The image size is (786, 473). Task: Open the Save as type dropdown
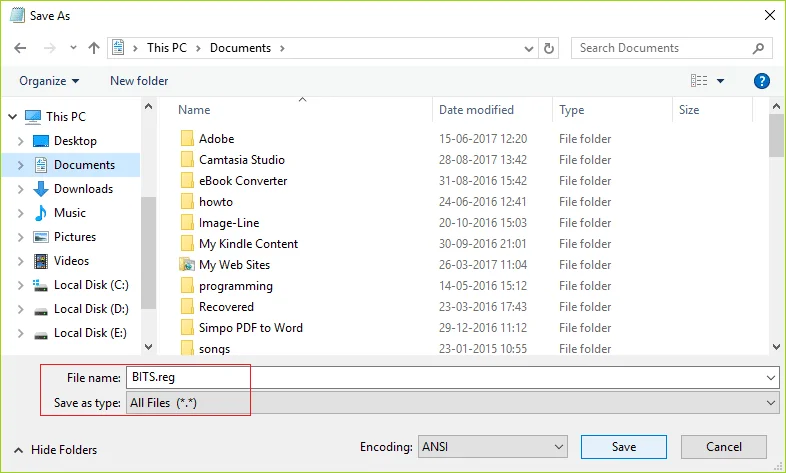coord(453,403)
